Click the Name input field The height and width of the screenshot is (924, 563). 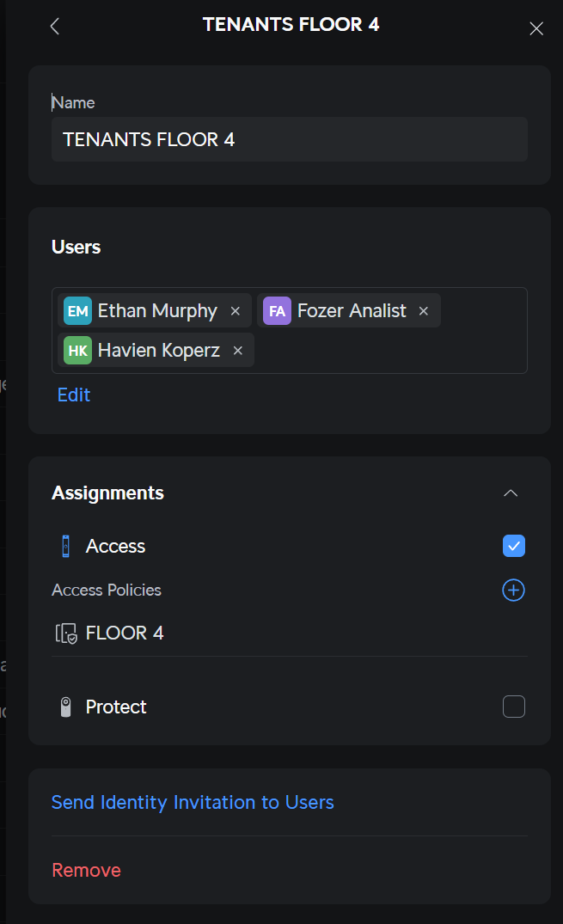pos(289,139)
